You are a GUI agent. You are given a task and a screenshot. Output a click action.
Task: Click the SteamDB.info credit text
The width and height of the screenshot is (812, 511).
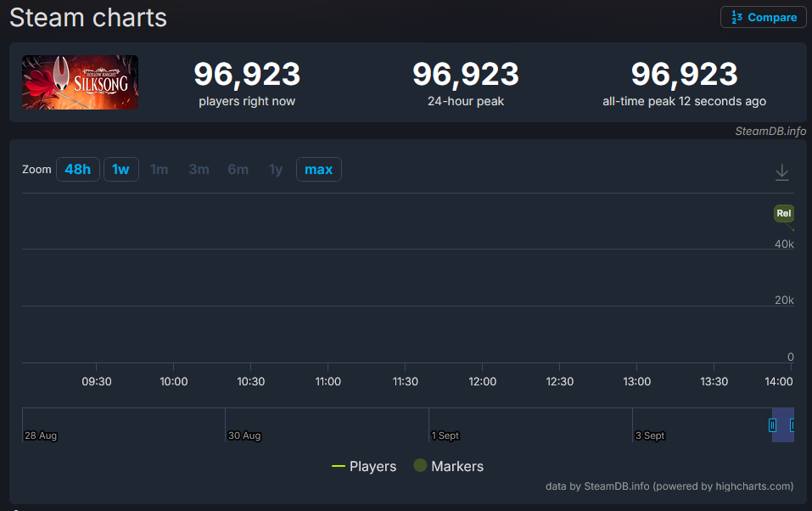[x=770, y=131]
